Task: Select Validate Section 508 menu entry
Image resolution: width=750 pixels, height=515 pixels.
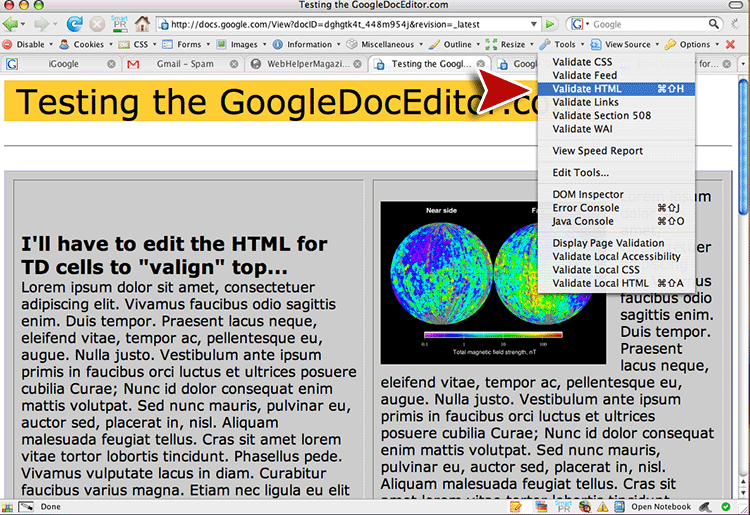Action: (x=601, y=115)
